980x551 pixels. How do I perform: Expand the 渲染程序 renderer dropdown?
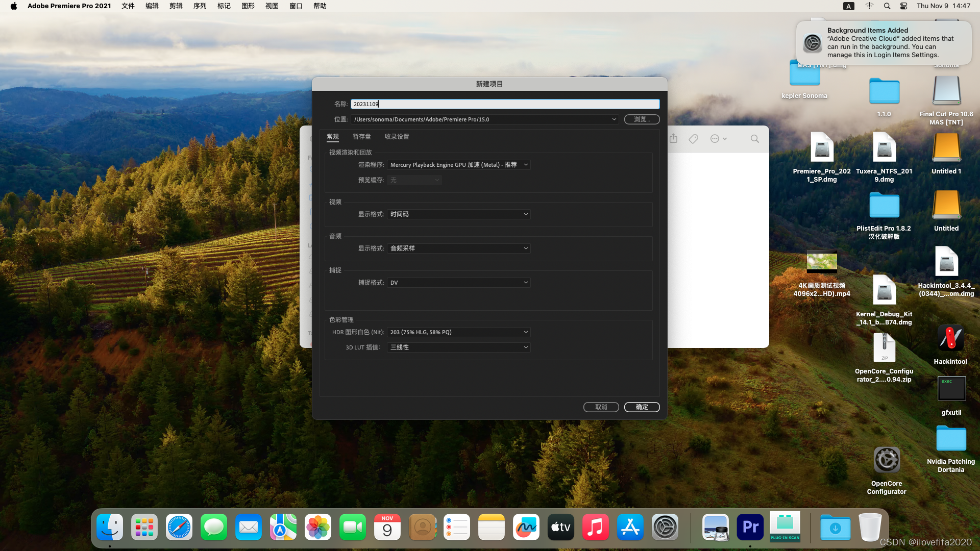(458, 165)
